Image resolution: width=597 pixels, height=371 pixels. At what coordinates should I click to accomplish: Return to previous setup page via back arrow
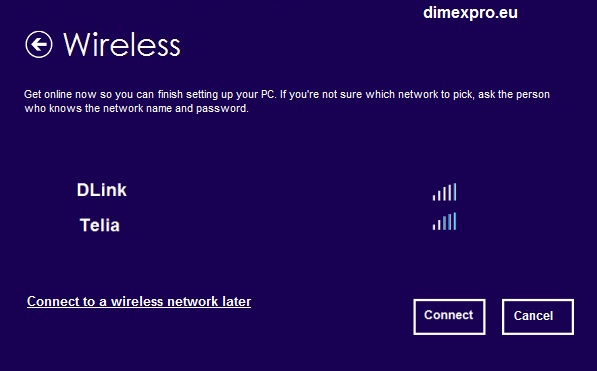coord(39,45)
